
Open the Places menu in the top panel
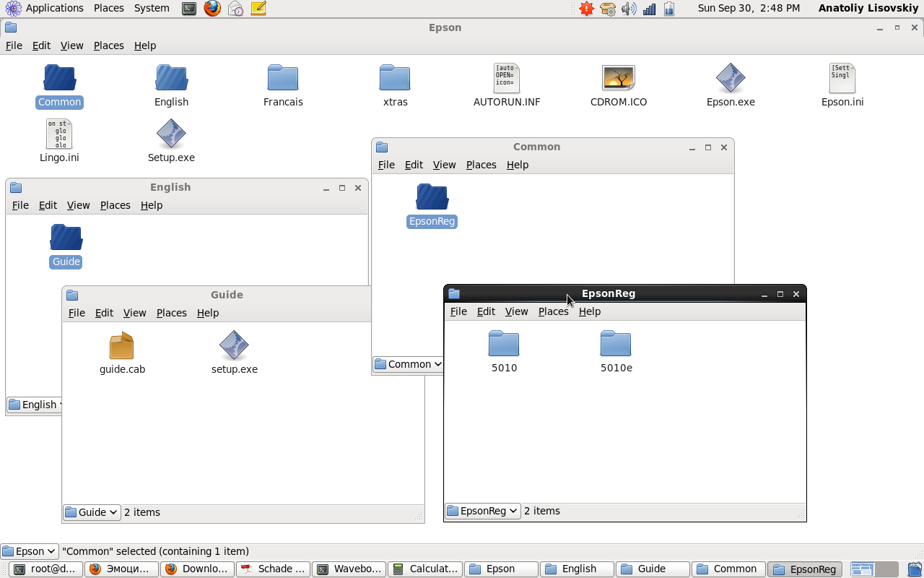(109, 8)
